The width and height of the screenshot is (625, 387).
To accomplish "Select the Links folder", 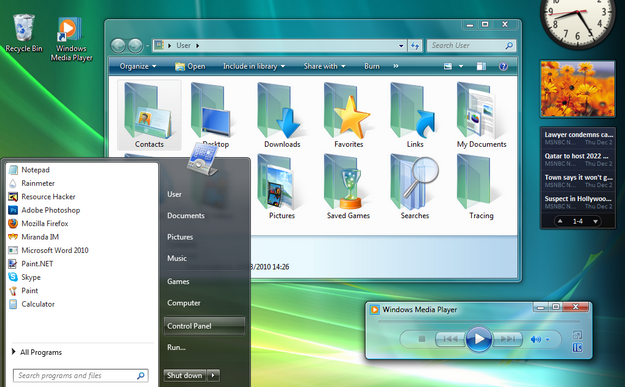I will pyautogui.click(x=415, y=115).
